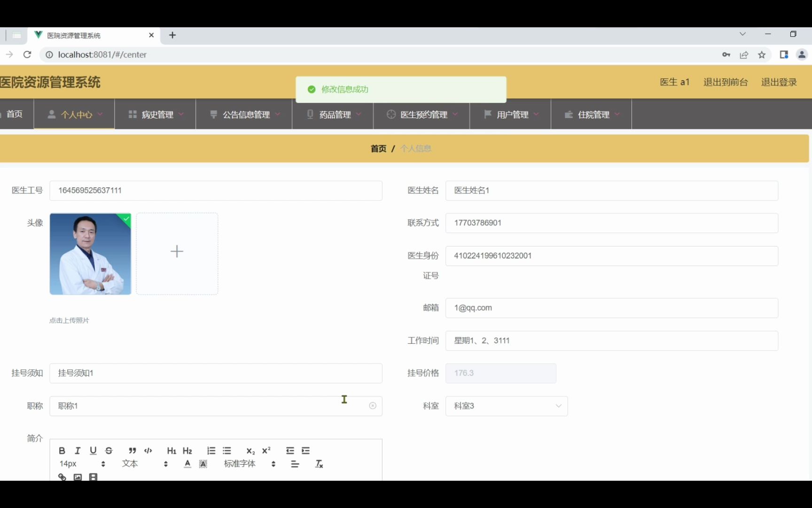Click the underline icon in the editor toolbar

pos(93,450)
